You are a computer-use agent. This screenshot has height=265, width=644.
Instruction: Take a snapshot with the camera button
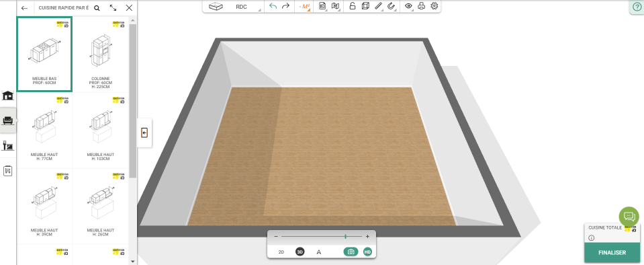pyautogui.click(x=351, y=252)
